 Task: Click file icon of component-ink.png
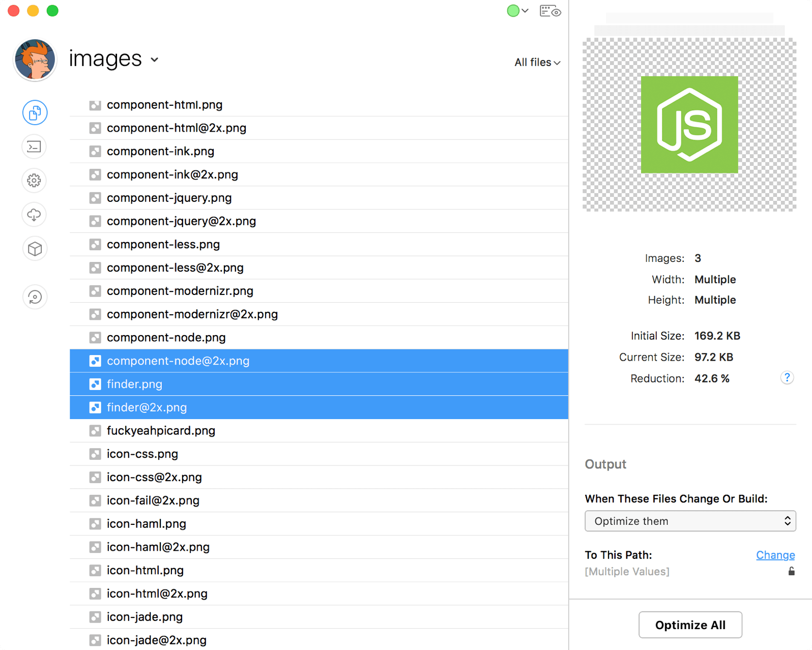point(95,152)
